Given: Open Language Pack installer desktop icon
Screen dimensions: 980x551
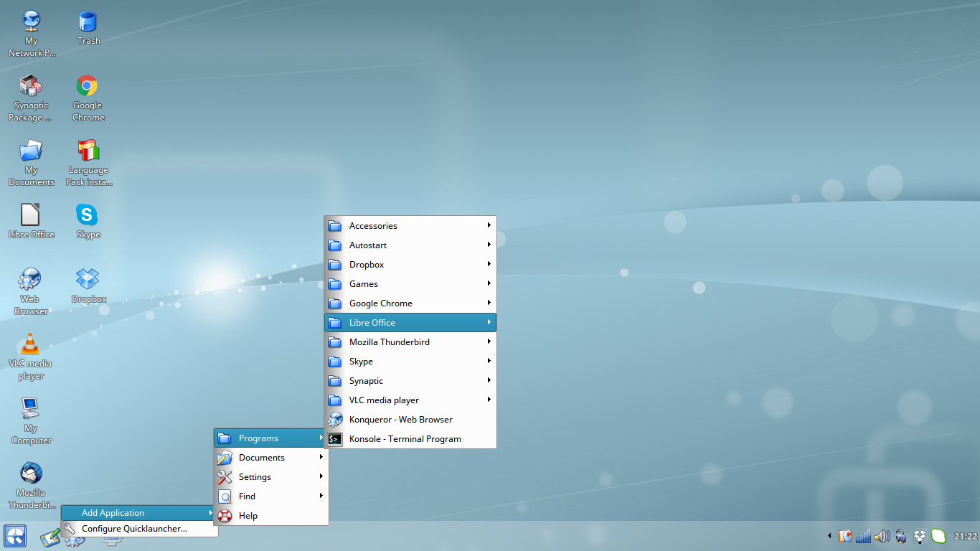Looking at the screenshot, I should tap(88, 163).
